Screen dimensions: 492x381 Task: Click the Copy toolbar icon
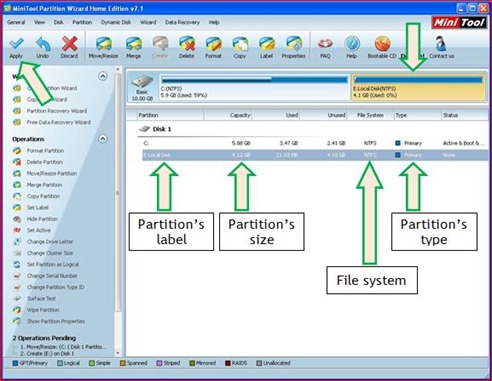[240, 44]
